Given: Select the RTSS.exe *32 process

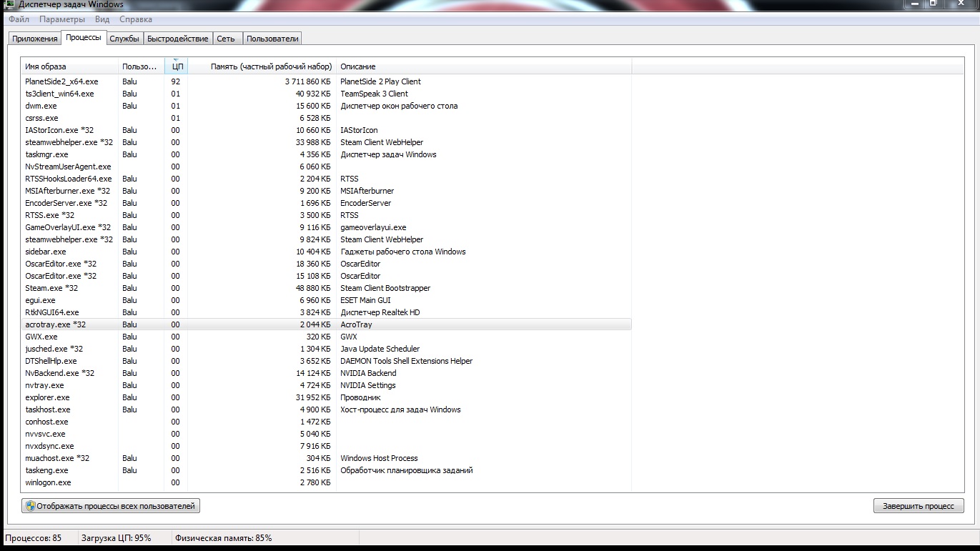Looking at the screenshot, I should click(327, 215).
